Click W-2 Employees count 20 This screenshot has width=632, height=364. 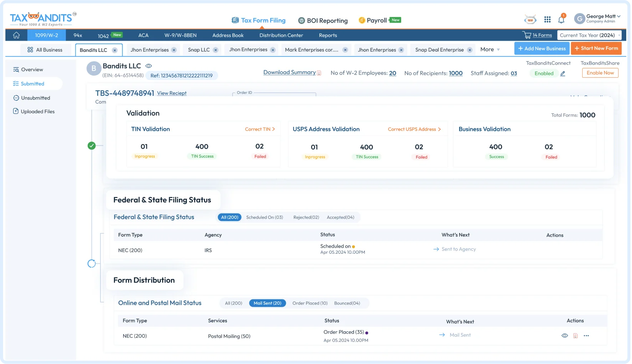coord(393,73)
